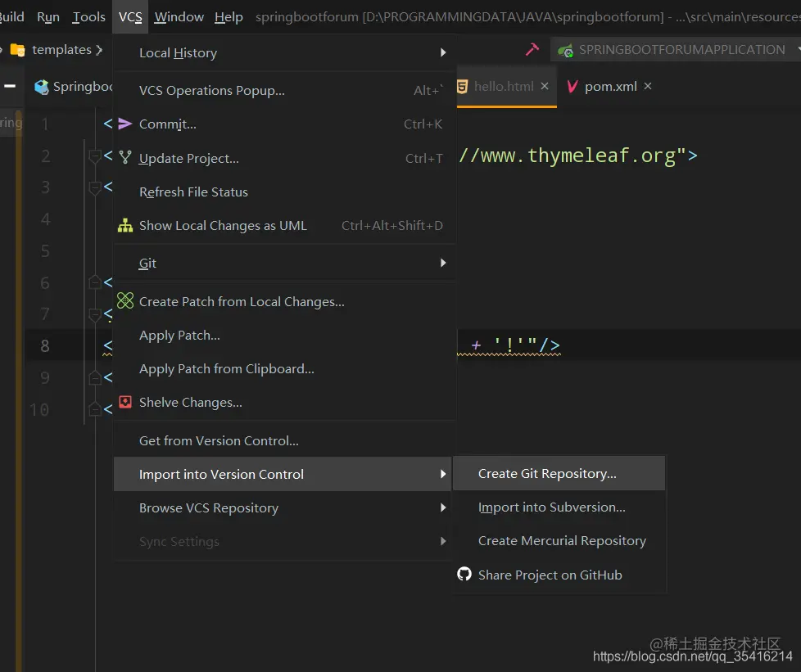Toggle code fold on line 2
The height and width of the screenshot is (672, 801).
(94, 156)
